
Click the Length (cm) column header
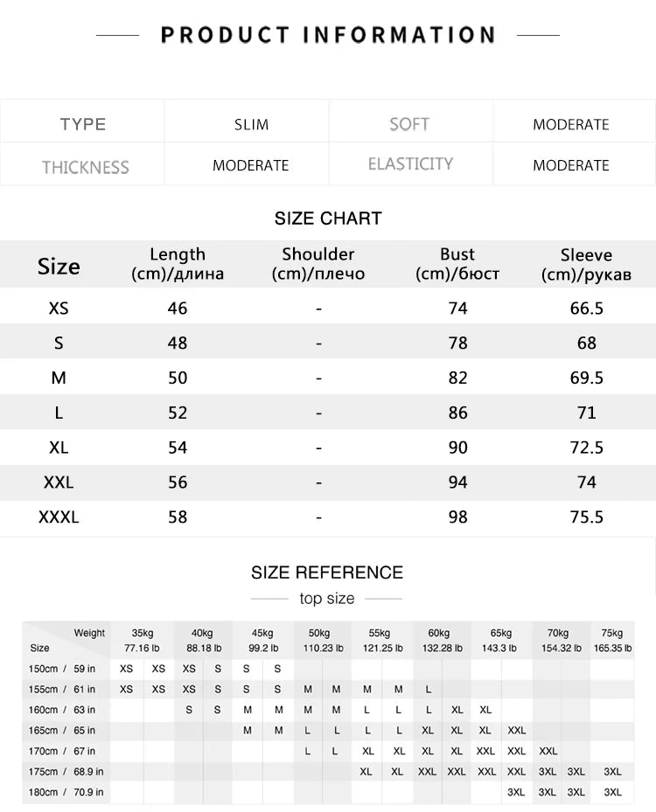coord(178,264)
